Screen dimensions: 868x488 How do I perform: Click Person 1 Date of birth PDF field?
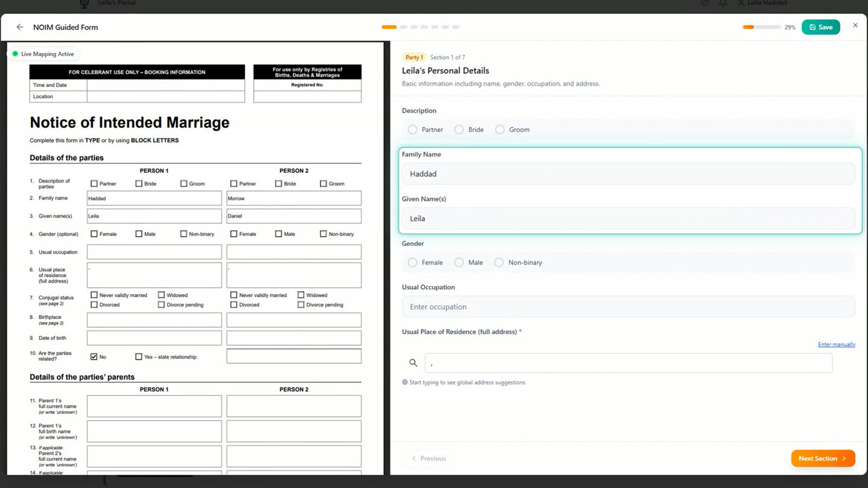point(154,338)
